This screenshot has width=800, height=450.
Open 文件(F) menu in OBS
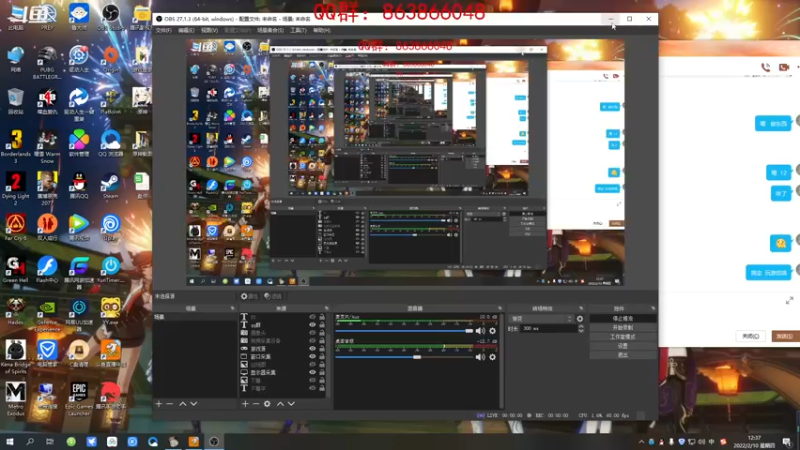[x=163, y=31]
